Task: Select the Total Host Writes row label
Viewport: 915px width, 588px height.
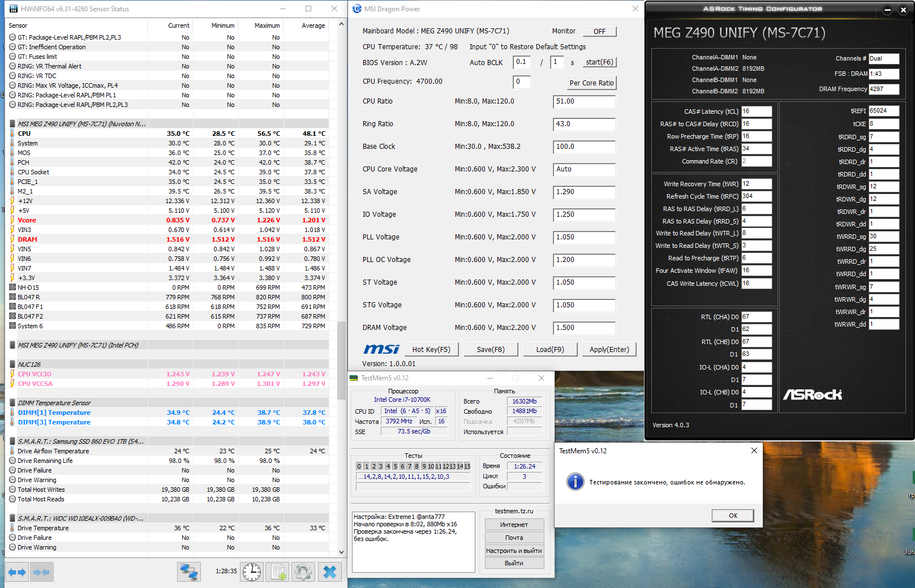Action: [41, 490]
